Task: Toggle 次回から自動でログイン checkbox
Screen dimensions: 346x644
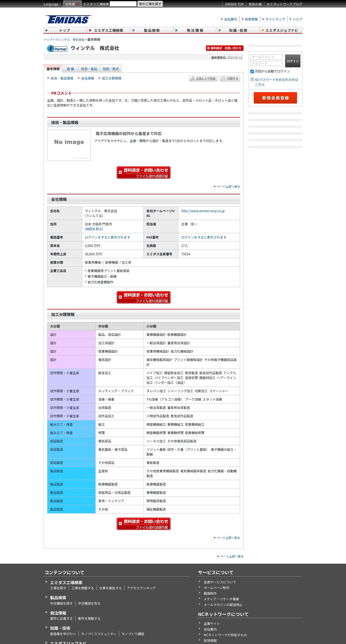Action: tap(252, 71)
